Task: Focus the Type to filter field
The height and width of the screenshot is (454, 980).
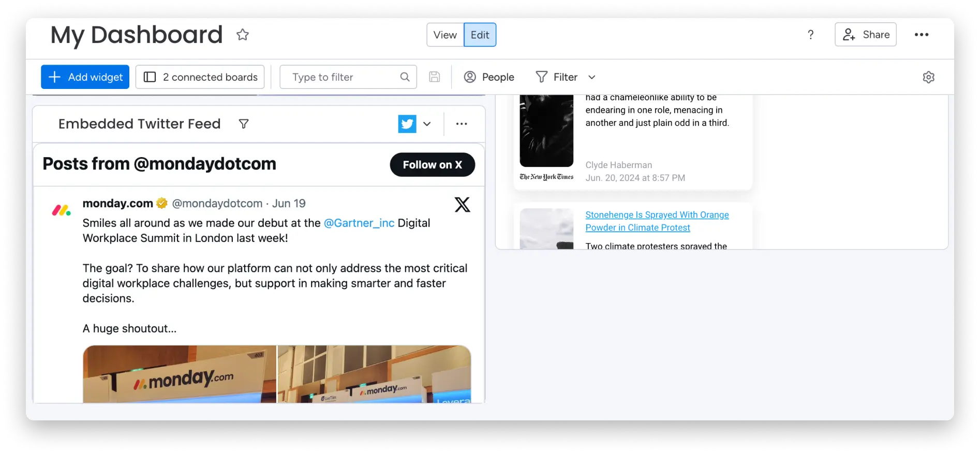Action: (348, 77)
